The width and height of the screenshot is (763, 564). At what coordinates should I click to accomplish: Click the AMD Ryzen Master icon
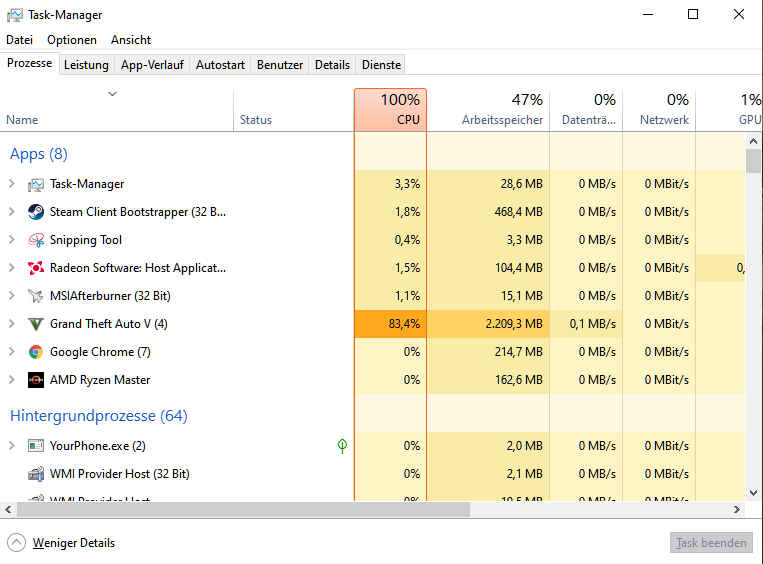tap(36, 380)
